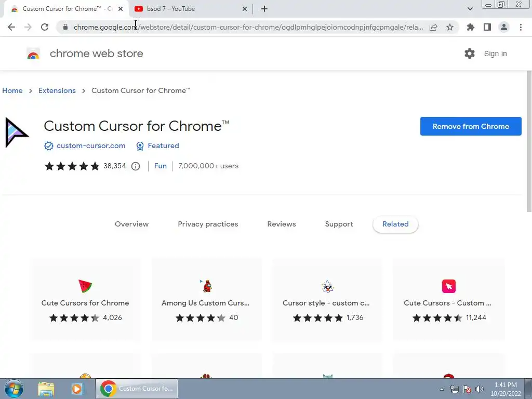Click the Among Us crewmate icon
The width and height of the screenshot is (532, 399).
(x=206, y=286)
